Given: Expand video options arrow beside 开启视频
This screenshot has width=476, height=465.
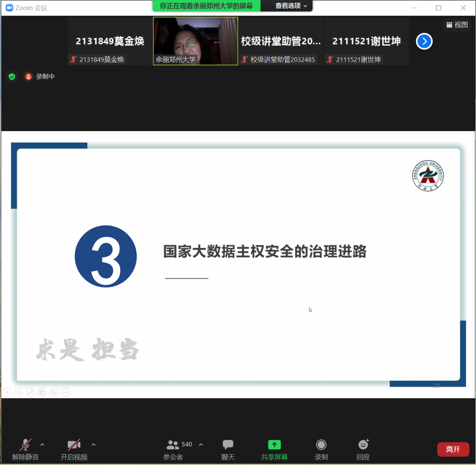Looking at the screenshot, I should pos(93,445).
